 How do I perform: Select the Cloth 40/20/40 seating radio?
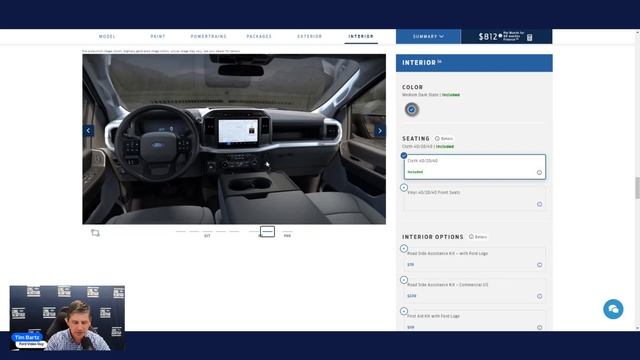pyautogui.click(x=404, y=156)
